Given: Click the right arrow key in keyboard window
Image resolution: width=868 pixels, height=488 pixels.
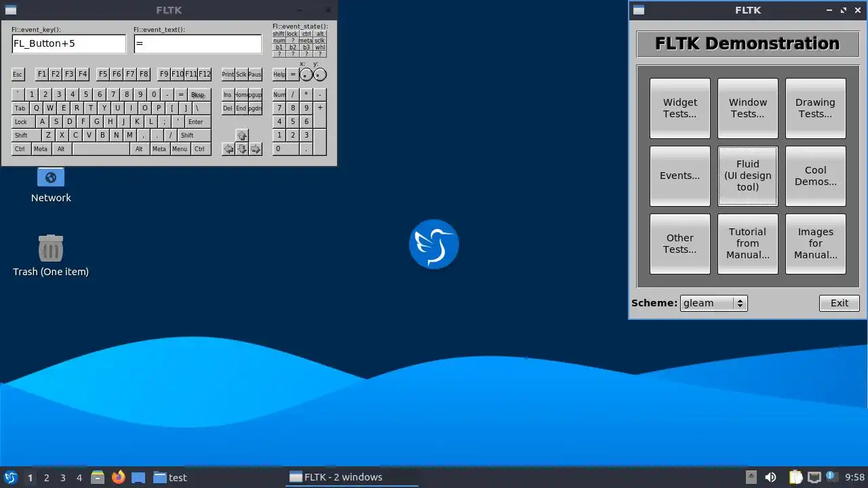Looking at the screenshot, I should (x=256, y=149).
